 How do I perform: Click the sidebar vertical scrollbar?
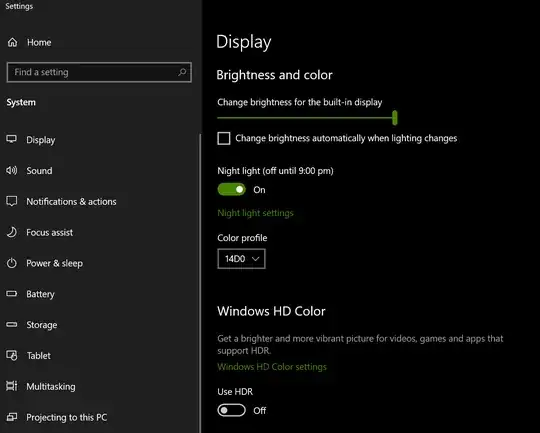coord(200,282)
